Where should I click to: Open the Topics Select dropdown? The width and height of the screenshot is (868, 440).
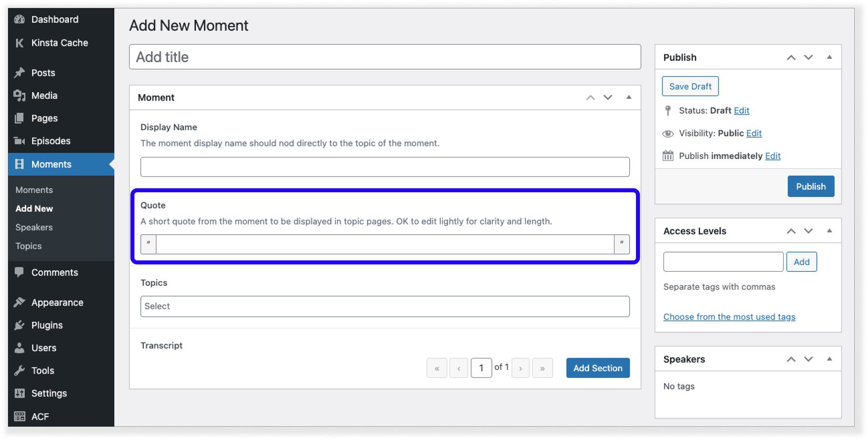click(x=384, y=306)
